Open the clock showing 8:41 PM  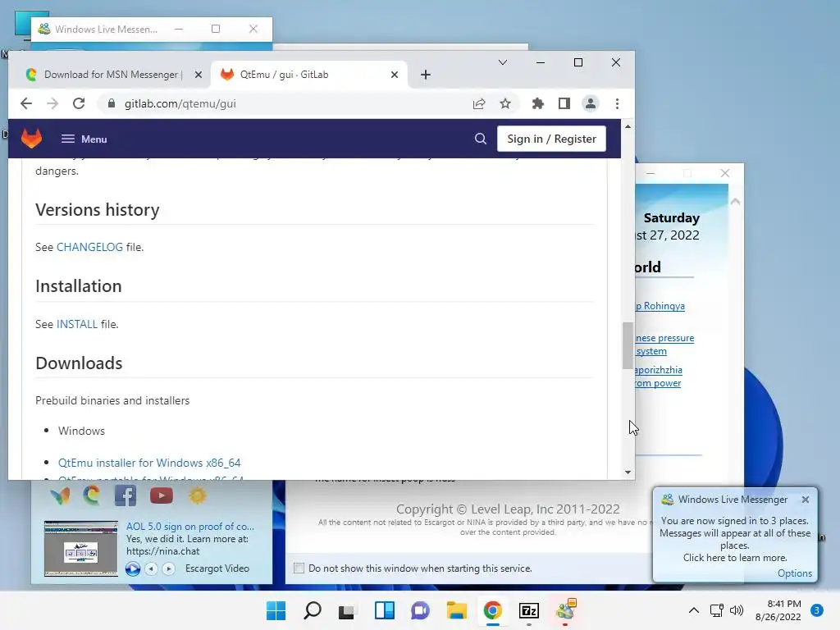pos(778,610)
